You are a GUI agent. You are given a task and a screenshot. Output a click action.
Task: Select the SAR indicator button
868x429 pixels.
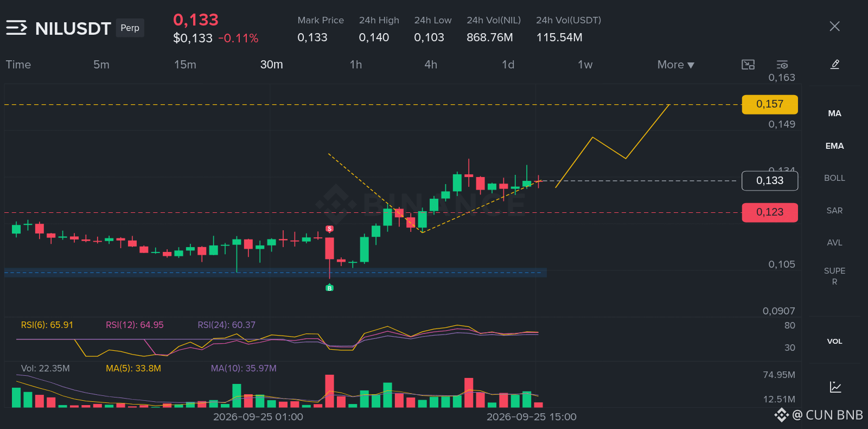[834, 211]
